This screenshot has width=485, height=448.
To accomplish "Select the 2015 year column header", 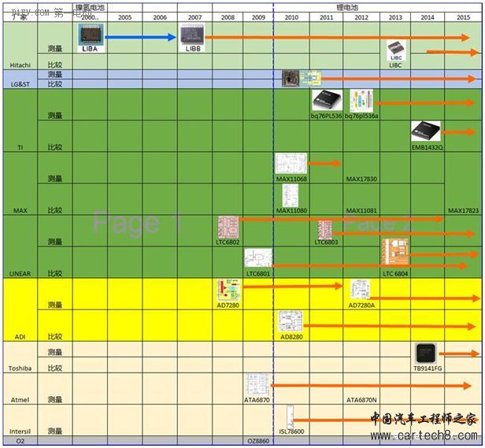I will tap(462, 17).
